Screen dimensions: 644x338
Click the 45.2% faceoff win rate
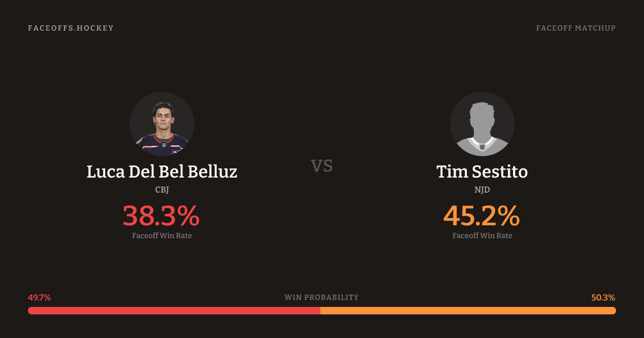pos(481,216)
